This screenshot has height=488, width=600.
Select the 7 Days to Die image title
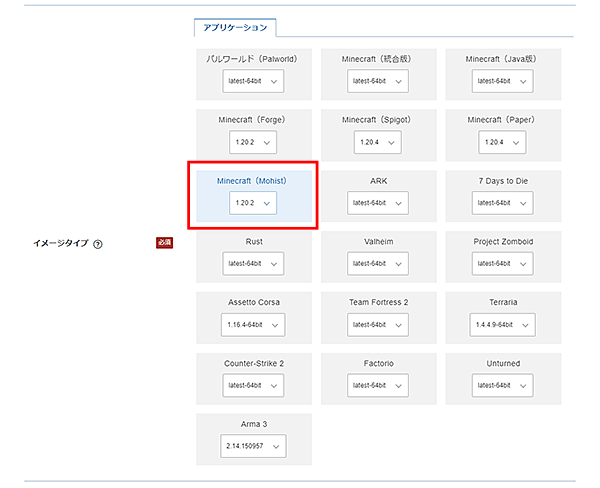(x=503, y=181)
